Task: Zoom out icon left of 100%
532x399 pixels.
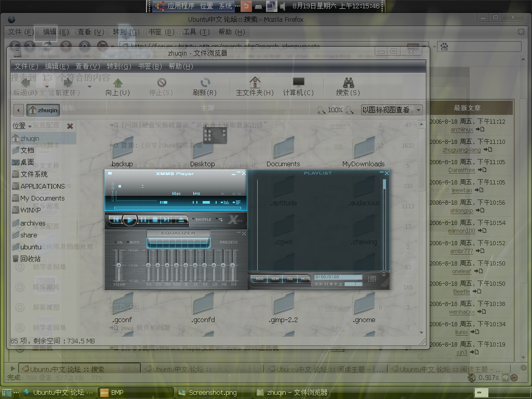Action: (321, 110)
